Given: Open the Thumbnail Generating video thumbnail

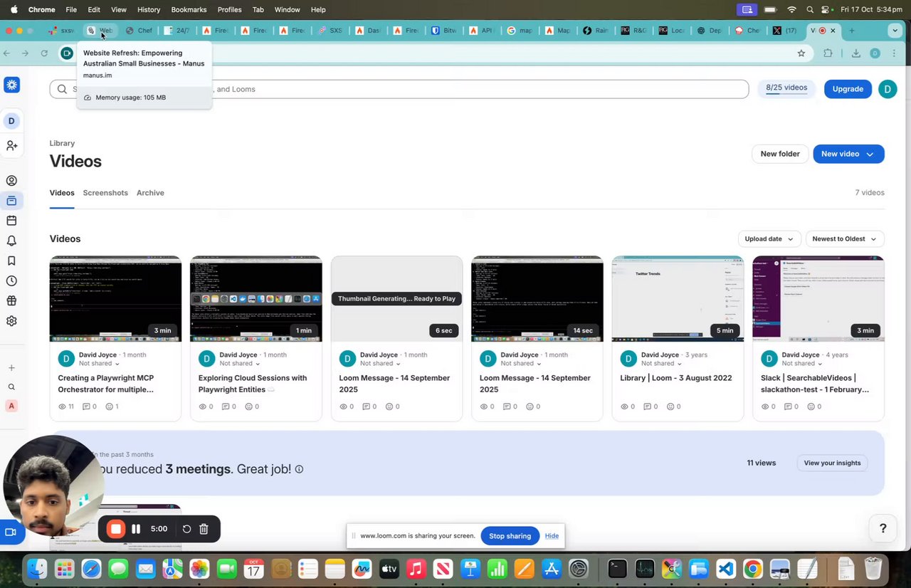Looking at the screenshot, I should pyautogui.click(x=396, y=299).
